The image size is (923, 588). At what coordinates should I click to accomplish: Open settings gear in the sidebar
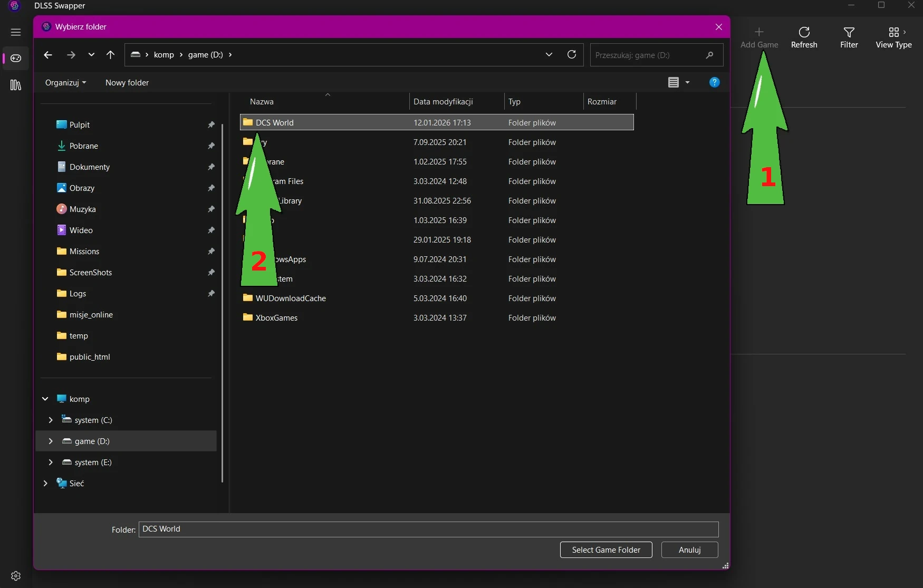[x=16, y=576]
